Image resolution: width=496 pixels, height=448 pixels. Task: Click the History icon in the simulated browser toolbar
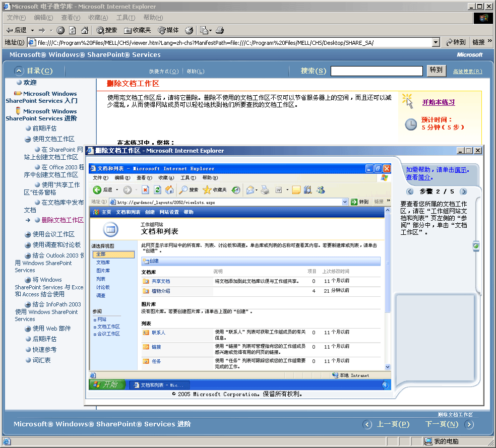236,189
